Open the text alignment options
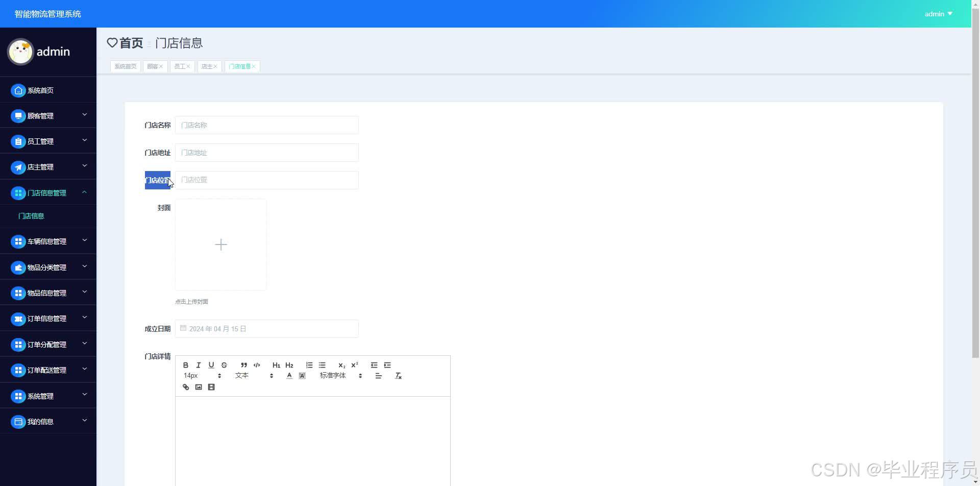 pos(379,376)
